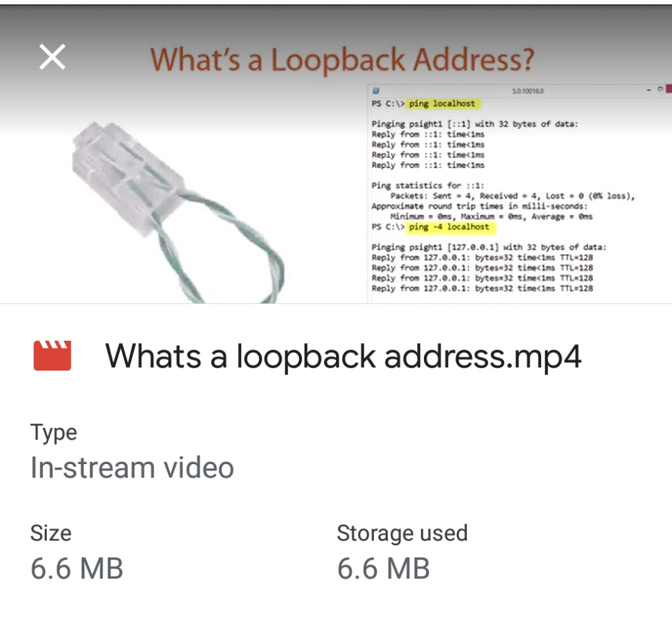
Task: Click the 'Pinging psight1 [127.0.0.1]' output line
Action: 489,247
